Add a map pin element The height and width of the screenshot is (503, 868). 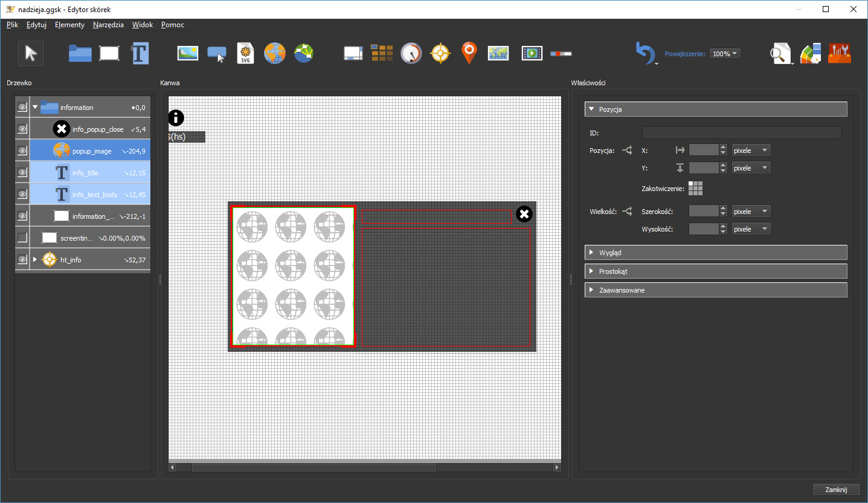pyautogui.click(x=469, y=53)
